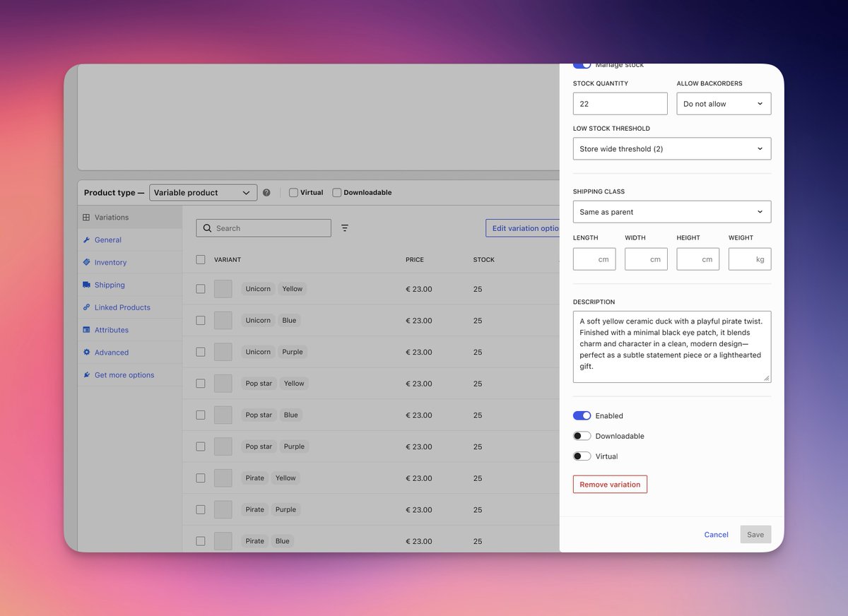Turn on the Virtual switch in the panel
848x616 pixels.
tap(582, 456)
